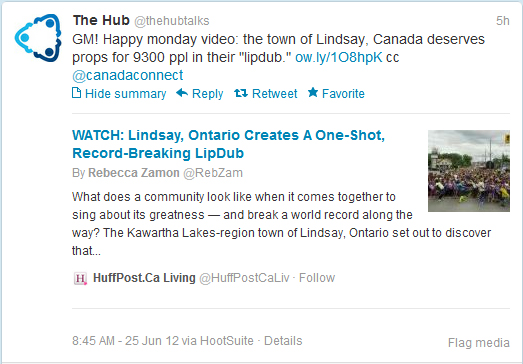Viewport: 523px width, 364px height.
Task: Open the WATCH: Lindsay, Ontario article headline
Action: (228, 144)
